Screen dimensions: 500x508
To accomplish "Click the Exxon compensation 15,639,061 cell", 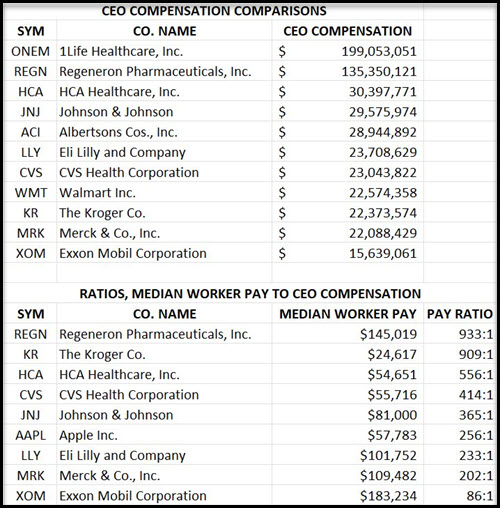I will (383, 253).
